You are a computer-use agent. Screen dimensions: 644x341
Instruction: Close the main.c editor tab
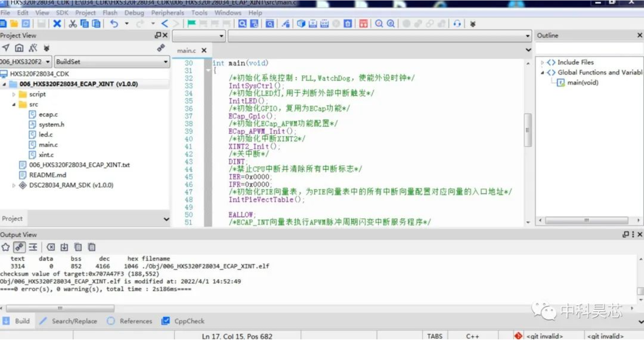point(204,51)
